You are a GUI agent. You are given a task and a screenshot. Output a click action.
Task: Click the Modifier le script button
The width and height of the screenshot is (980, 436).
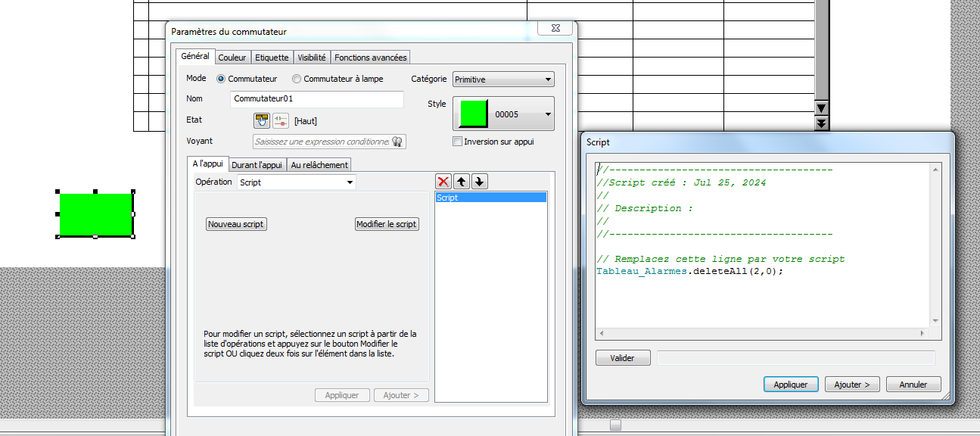pos(387,224)
